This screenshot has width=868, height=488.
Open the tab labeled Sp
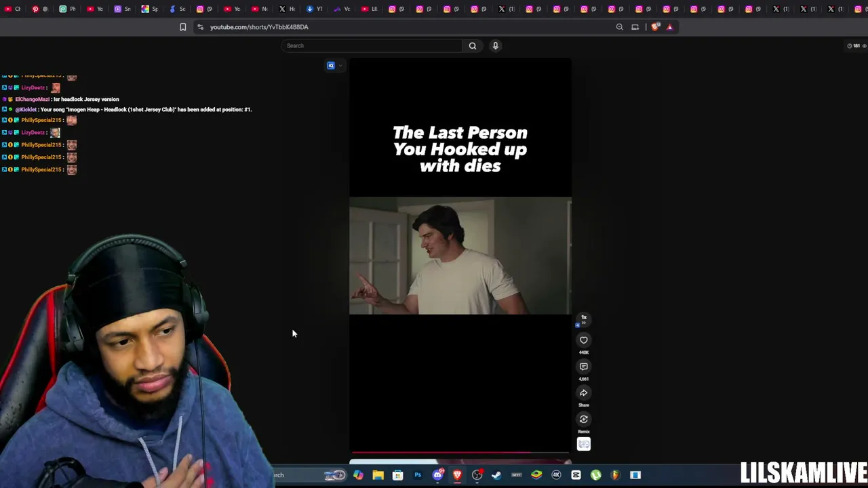(x=150, y=9)
